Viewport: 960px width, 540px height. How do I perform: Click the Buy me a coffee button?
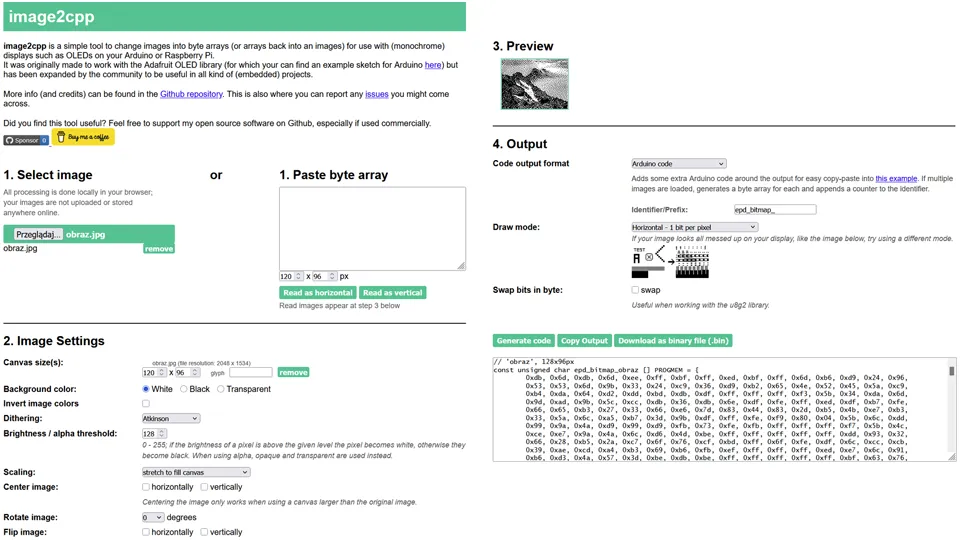point(83,137)
